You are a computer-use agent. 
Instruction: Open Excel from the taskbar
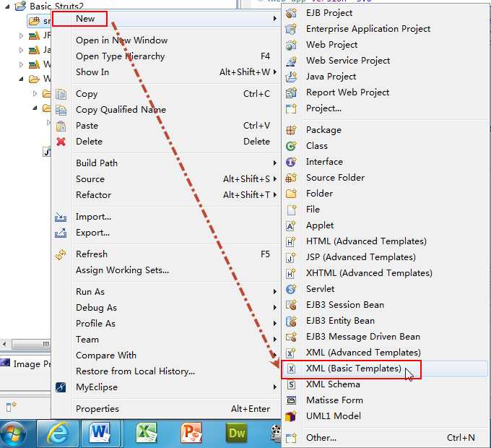coord(147,434)
